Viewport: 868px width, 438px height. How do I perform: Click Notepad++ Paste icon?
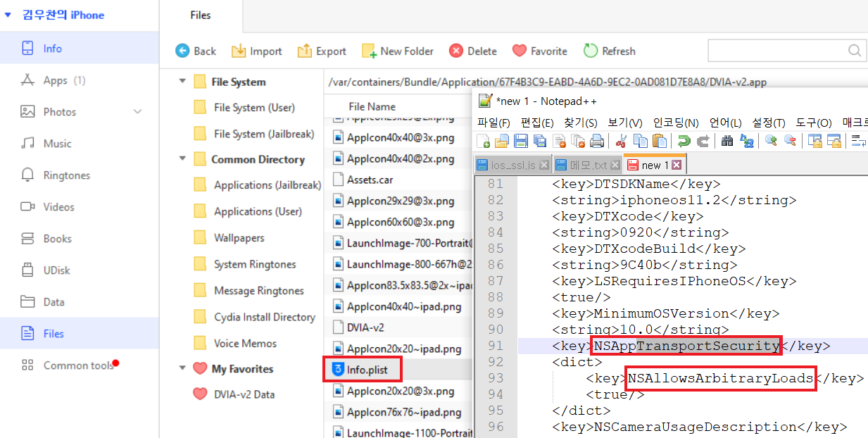coord(659,141)
